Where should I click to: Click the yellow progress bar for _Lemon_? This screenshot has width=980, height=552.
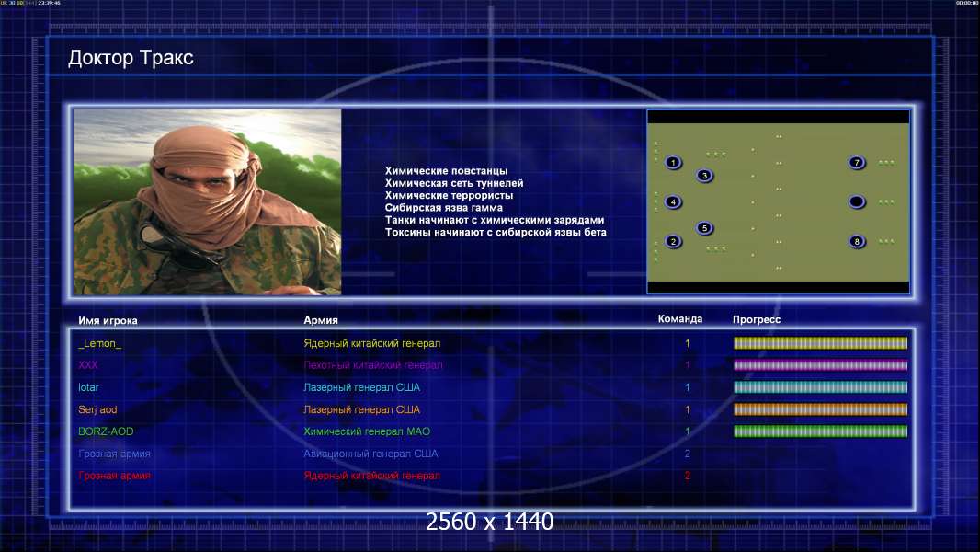pos(820,343)
